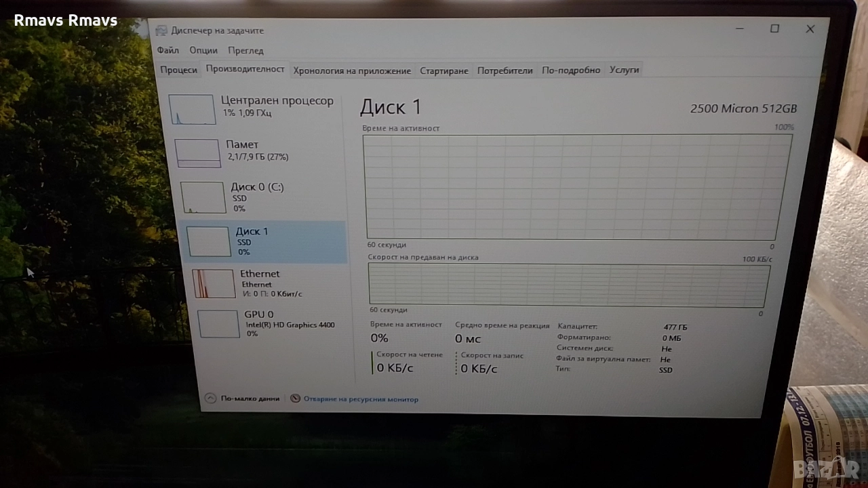Image resolution: width=868 pixels, height=488 pixels.
Task: Click Отваряне на ресурсния монитор link
Action: (x=361, y=399)
